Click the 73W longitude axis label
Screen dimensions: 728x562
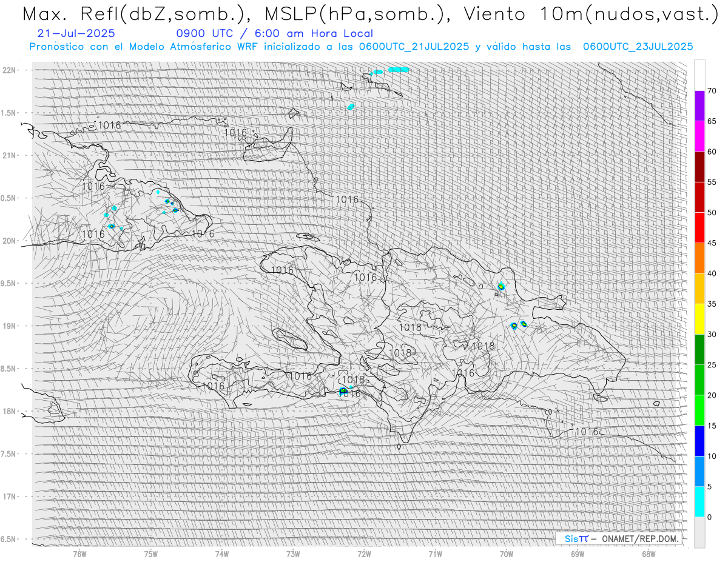coord(293,554)
